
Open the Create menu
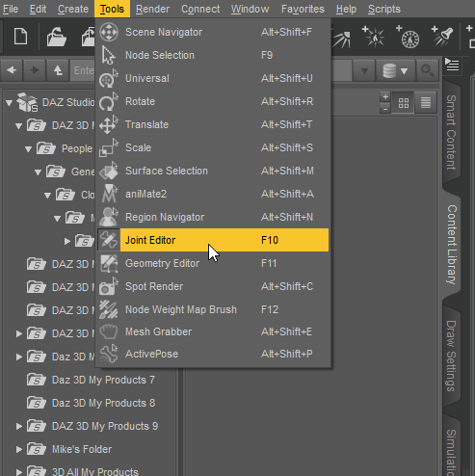[x=73, y=9]
